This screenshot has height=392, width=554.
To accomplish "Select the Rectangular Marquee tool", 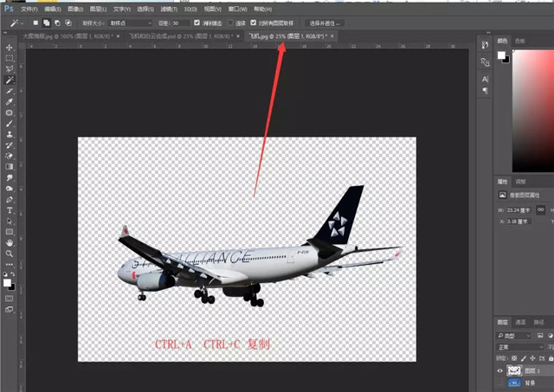I will pos(10,58).
